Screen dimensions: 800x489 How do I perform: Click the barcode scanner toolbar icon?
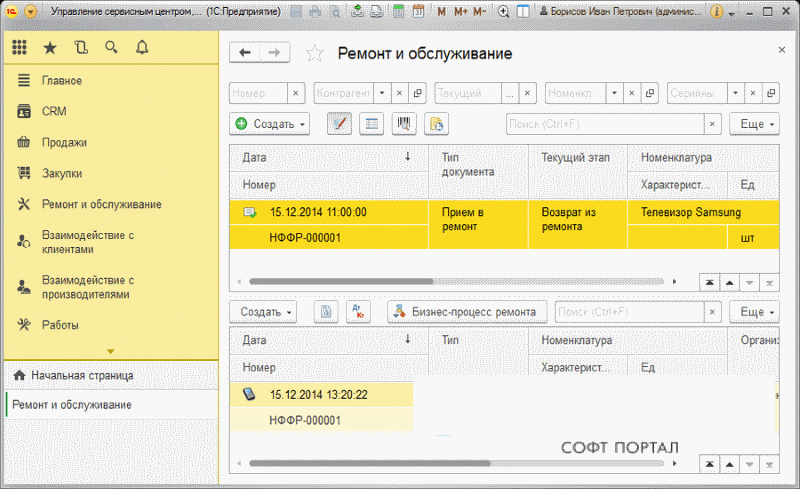(x=404, y=124)
